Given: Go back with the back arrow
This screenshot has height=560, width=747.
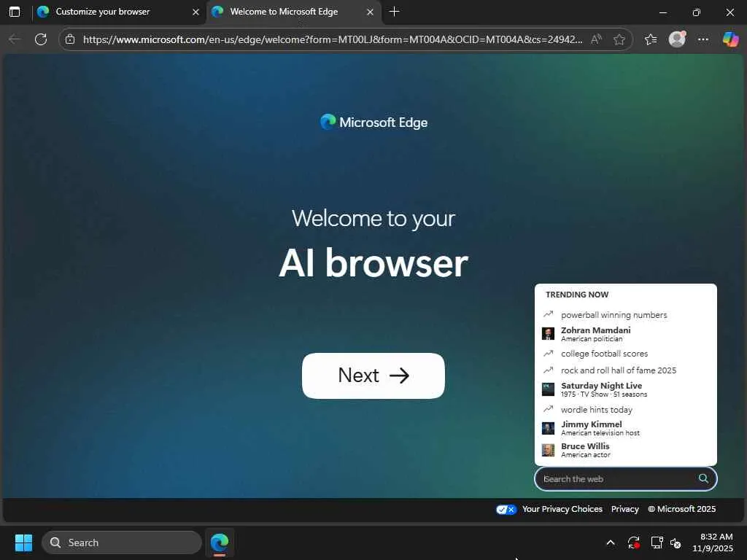Looking at the screenshot, I should point(15,39).
